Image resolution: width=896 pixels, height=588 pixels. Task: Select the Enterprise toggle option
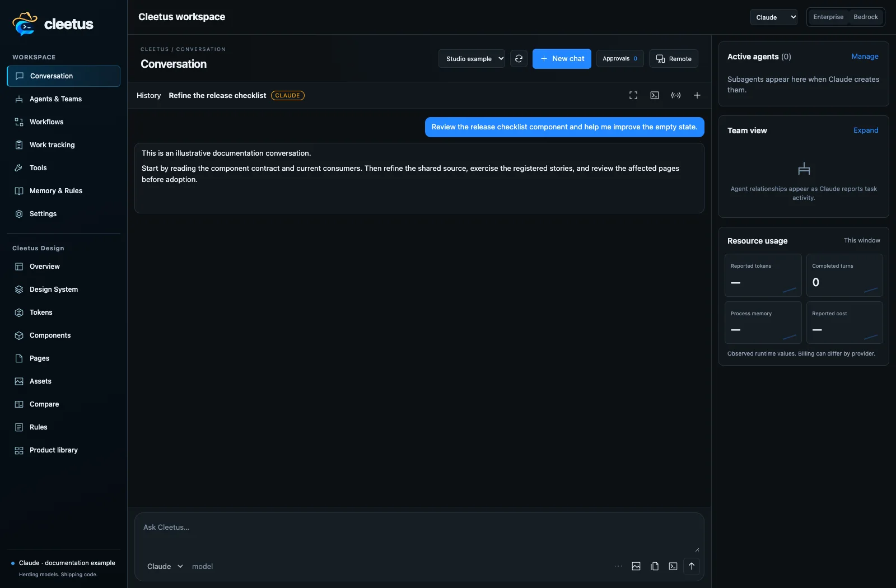click(x=828, y=17)
